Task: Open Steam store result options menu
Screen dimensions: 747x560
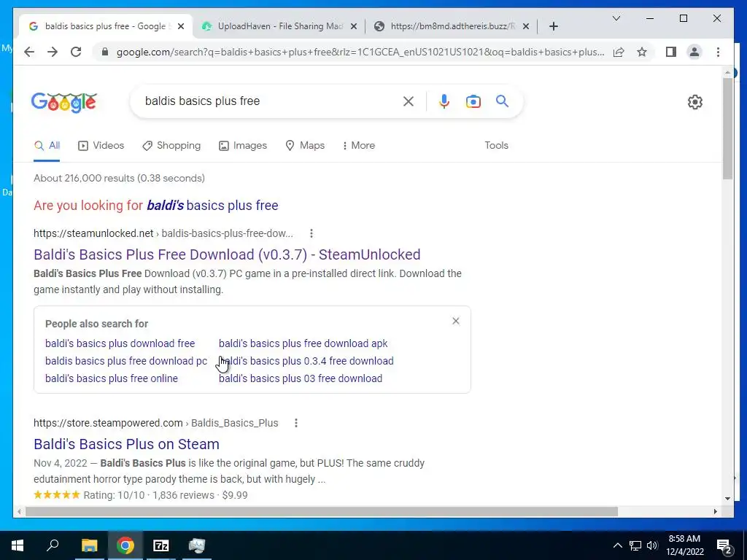Action: click(296, 423)
